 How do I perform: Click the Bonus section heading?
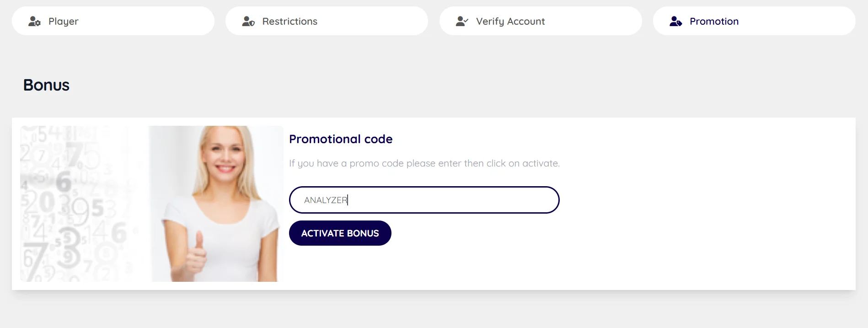tap(46, 85)
